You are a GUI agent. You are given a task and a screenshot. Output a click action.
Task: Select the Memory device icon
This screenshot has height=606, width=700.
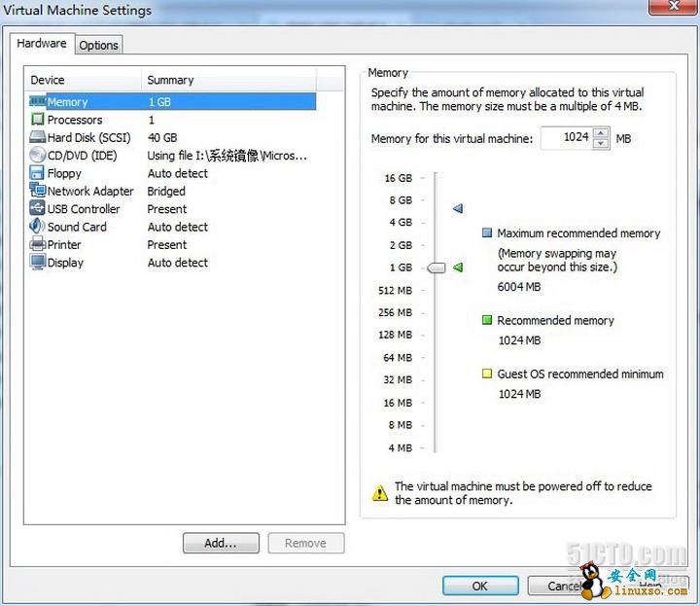[38, 102]
